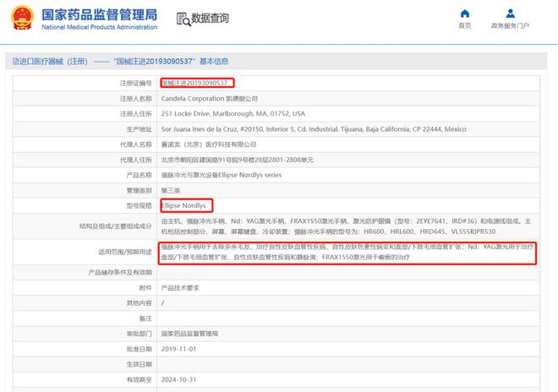The image size is (558, 392).
Task: Click 批准日期 field label
Action: [139, 349]
